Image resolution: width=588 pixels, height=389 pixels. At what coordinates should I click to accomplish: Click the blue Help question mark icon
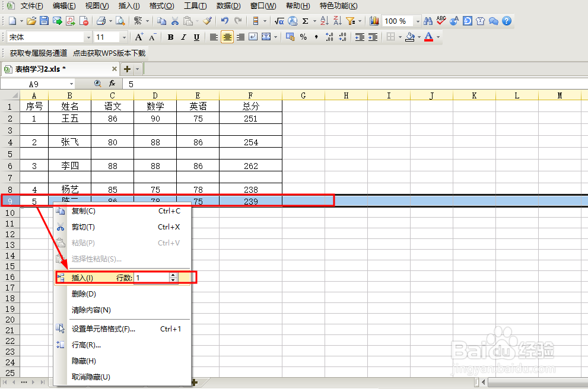(507, 21)
